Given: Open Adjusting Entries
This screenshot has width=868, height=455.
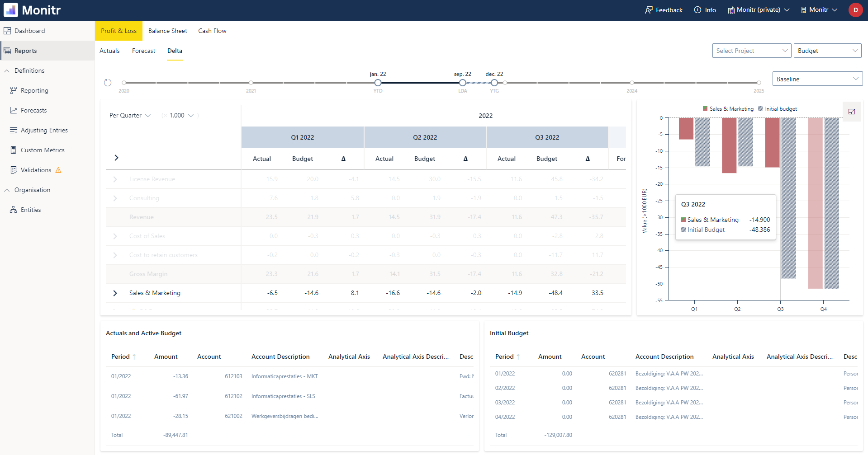Looking at the screenshot, I should pyautogui.click(x=44, y=130).
